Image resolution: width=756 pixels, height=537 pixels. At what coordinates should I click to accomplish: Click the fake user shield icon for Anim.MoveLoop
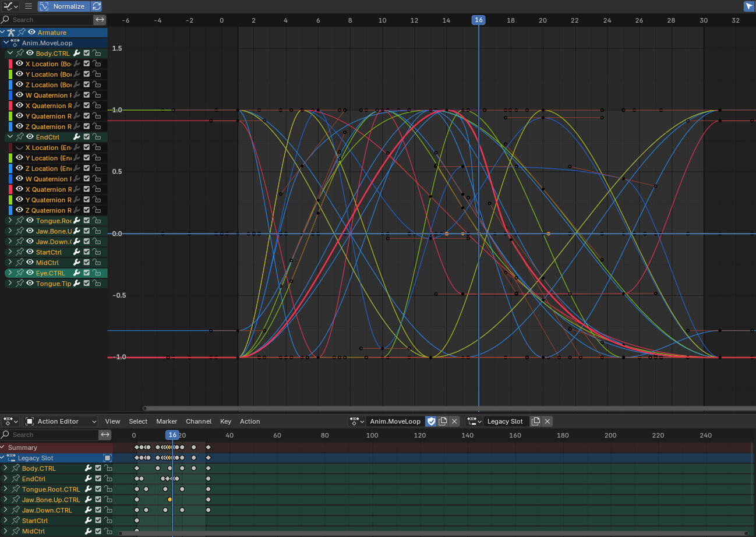point(431,421)
